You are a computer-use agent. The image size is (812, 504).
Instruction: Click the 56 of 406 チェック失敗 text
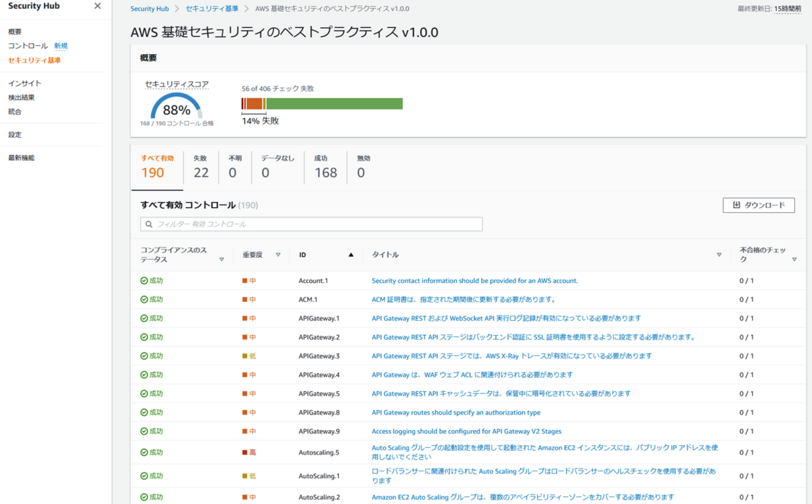point(277,89)
